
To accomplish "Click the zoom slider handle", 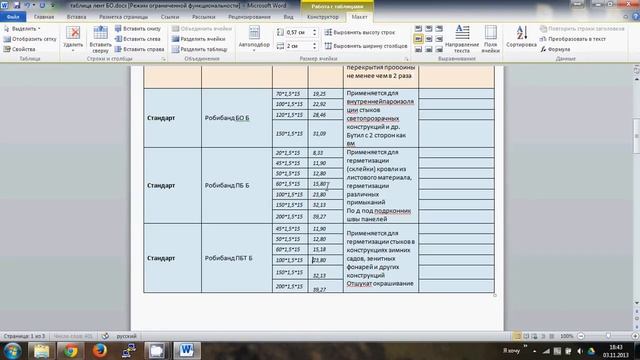I will click(608, 336).
